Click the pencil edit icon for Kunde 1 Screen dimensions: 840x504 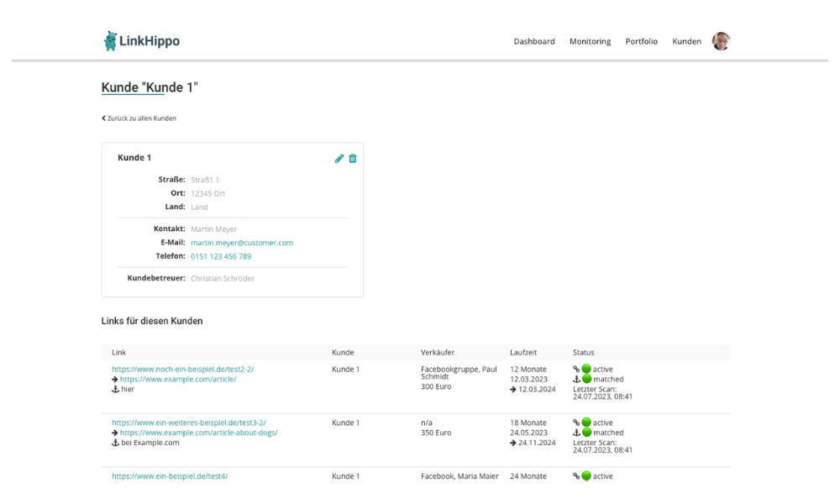pyautogui.click(x=339, y=158)
